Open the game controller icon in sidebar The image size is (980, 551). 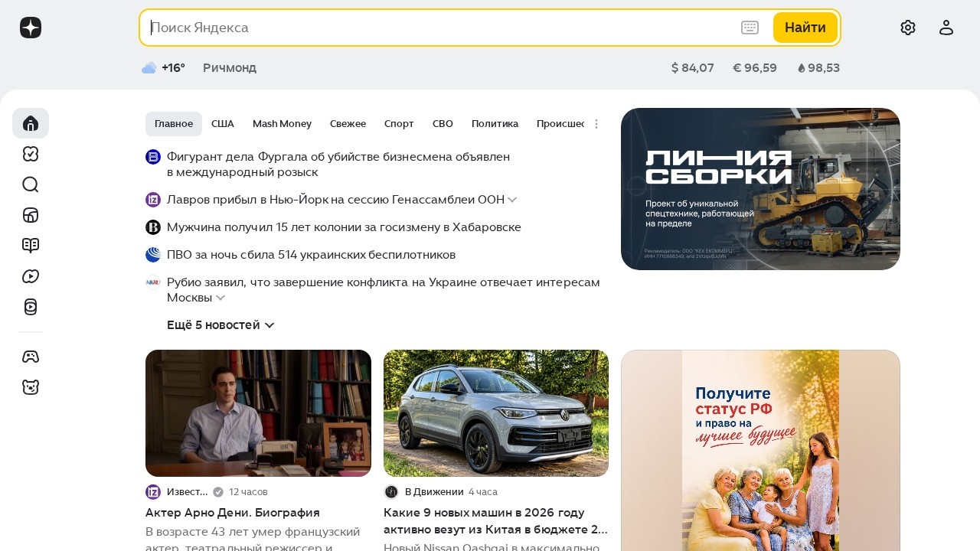click(x=31, y=357)
